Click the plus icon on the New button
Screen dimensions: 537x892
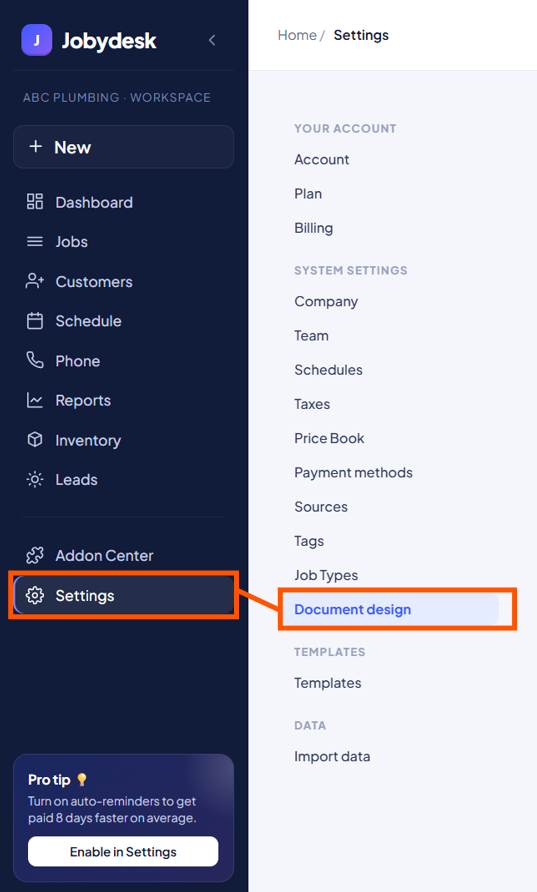click(35, 147)
